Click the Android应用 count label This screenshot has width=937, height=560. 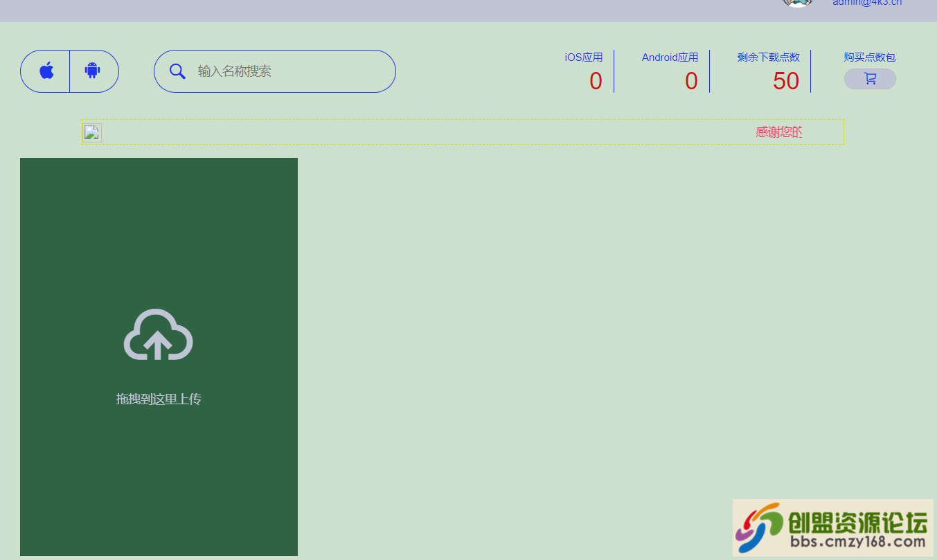(x=670, y=57)
